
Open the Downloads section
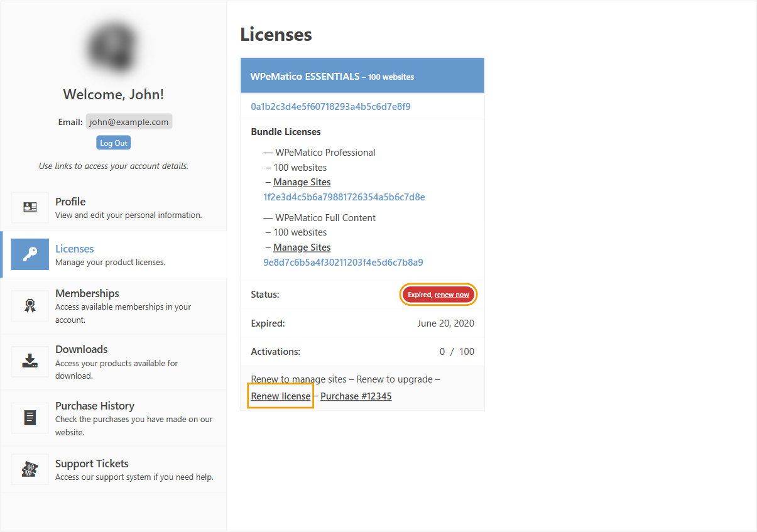click(x=114, y=362)
